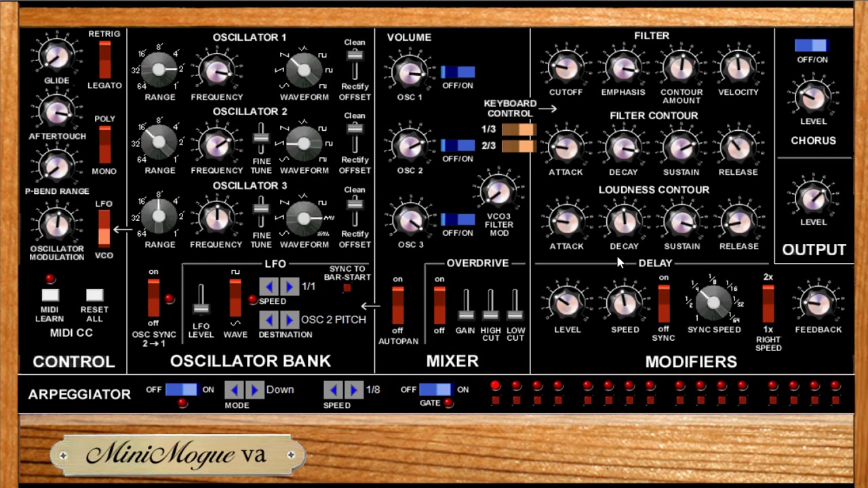Toggle the Chorus OFF/ON switch
The height and width of the screenshot is (488, 868).
[812, 45]
